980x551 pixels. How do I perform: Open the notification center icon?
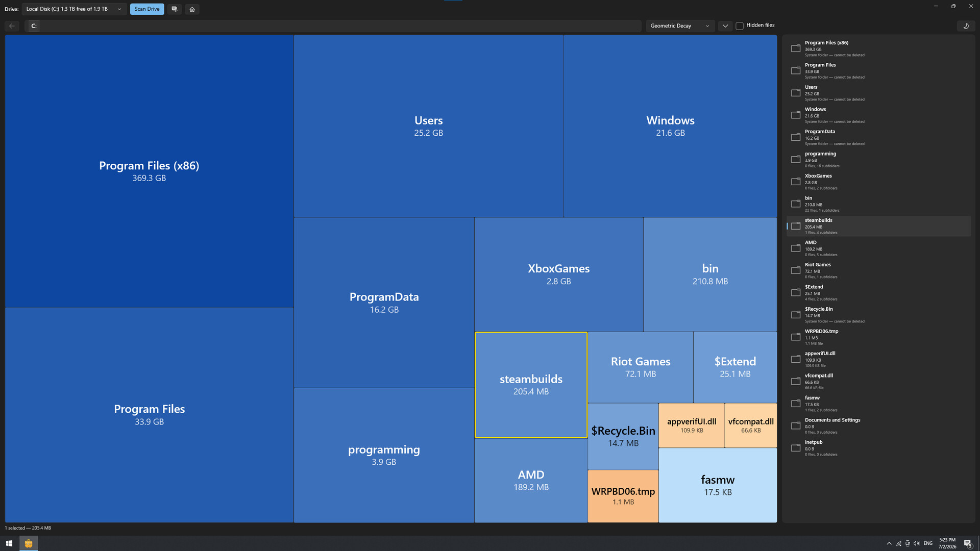point(968,543)
